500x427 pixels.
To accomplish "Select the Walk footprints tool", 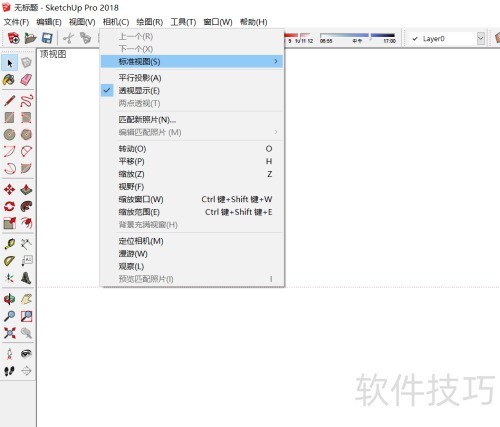I will 10,371.
